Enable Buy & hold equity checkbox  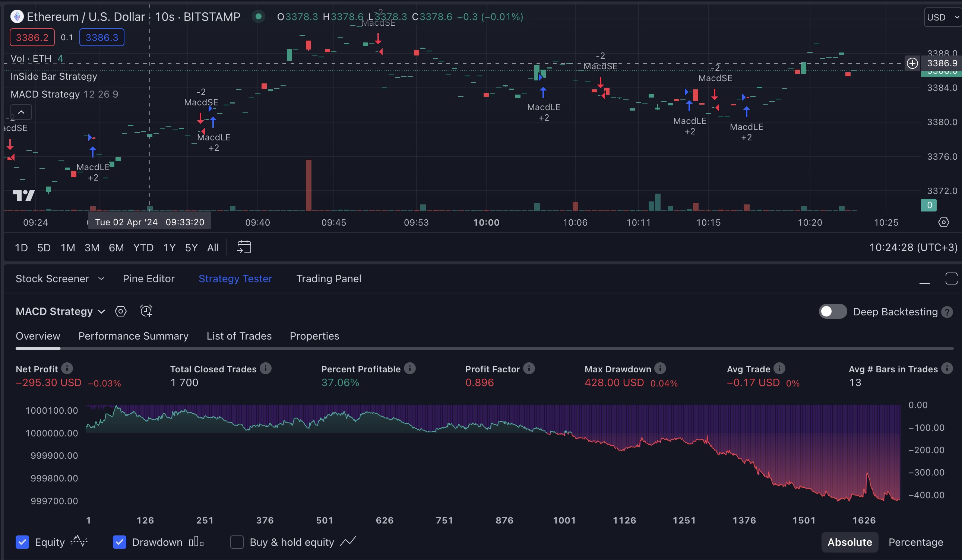pyautogui.click(x=237, y=542)
